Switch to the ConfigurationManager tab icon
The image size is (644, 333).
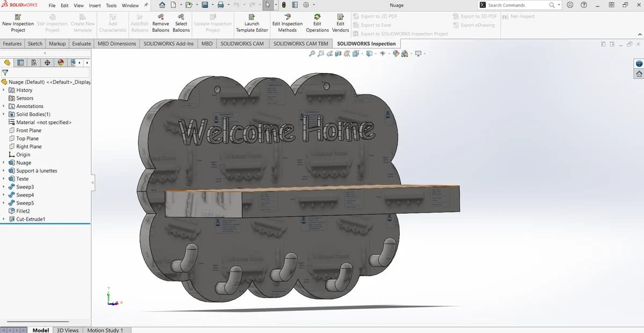point(34,62)
